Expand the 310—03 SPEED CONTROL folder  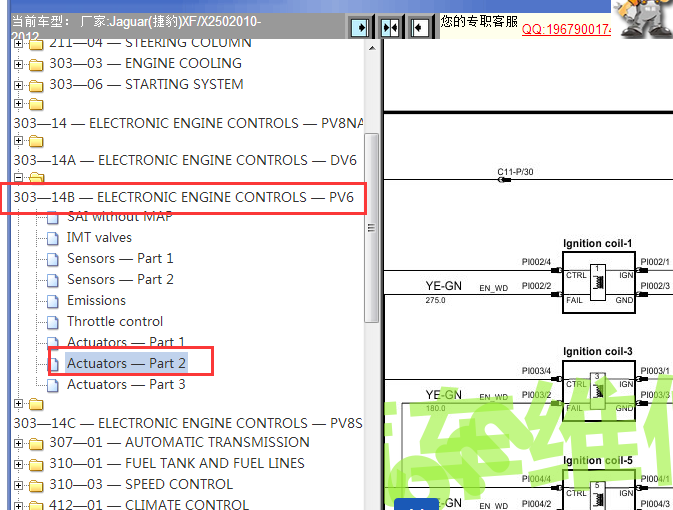(18, 485)
